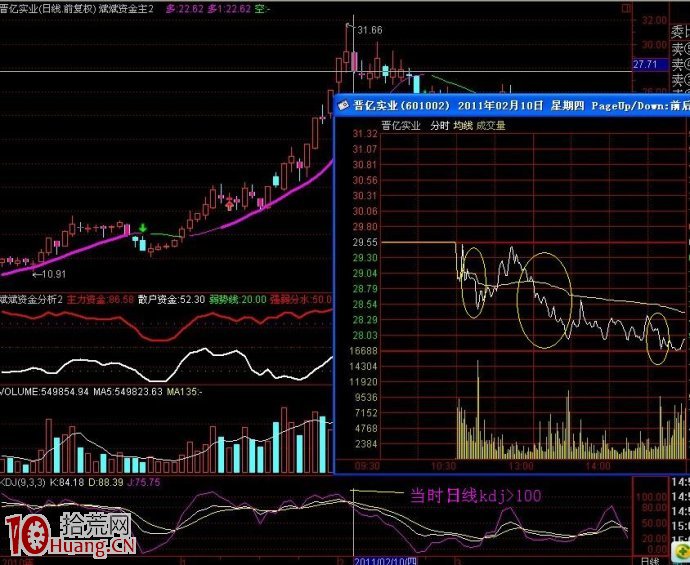The width and height of the screenshot is (690, 565).
Task: Select the 分时 label in the popup
Action: (x=440, y=126)
